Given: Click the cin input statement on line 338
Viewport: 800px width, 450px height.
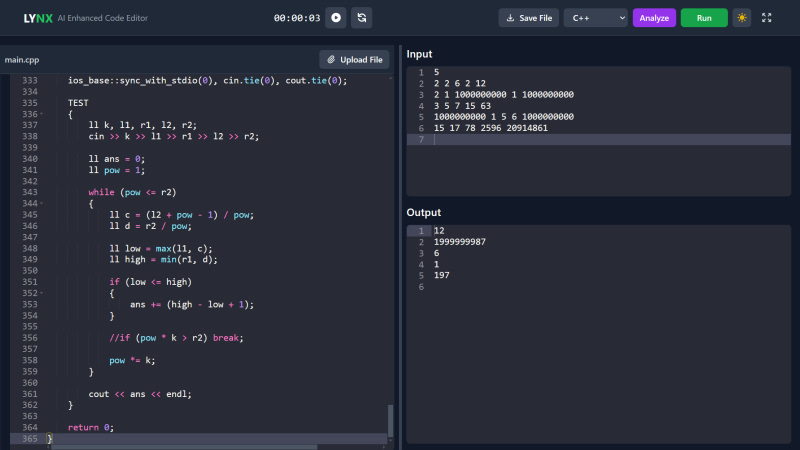Looking at the screenshot, I should (x=173, y=136).
